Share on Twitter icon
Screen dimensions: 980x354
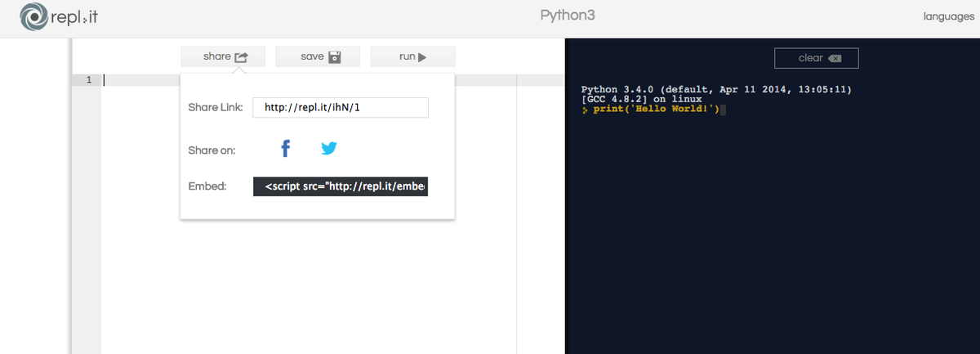coord(329,148)
